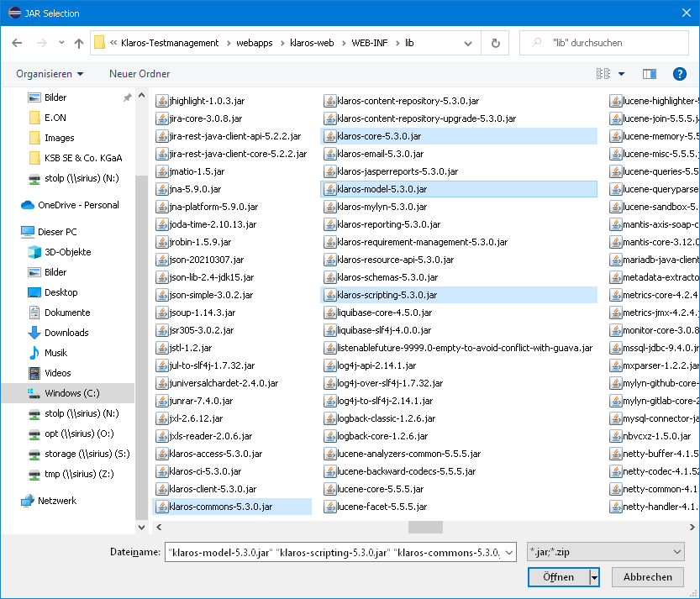Click jar icon of jira-core-3.0.8.jar
The width and height of the screenshot is (700, 599).
point(161,118)
